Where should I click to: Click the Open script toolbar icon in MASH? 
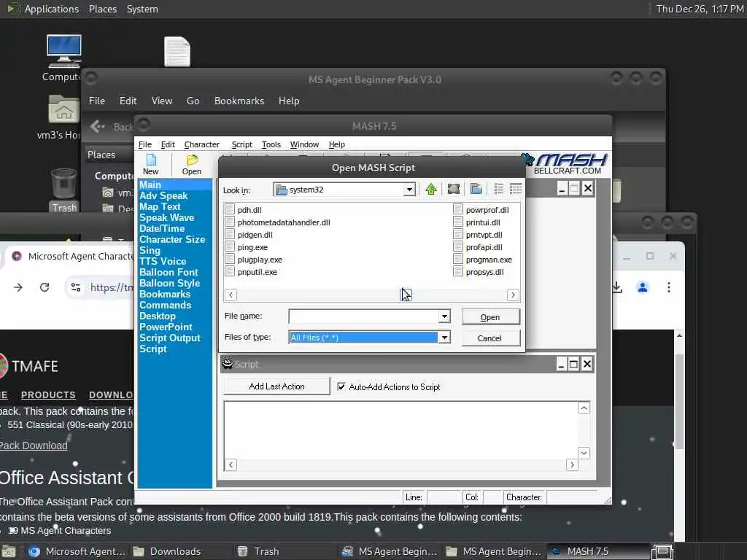coord(192,164)
